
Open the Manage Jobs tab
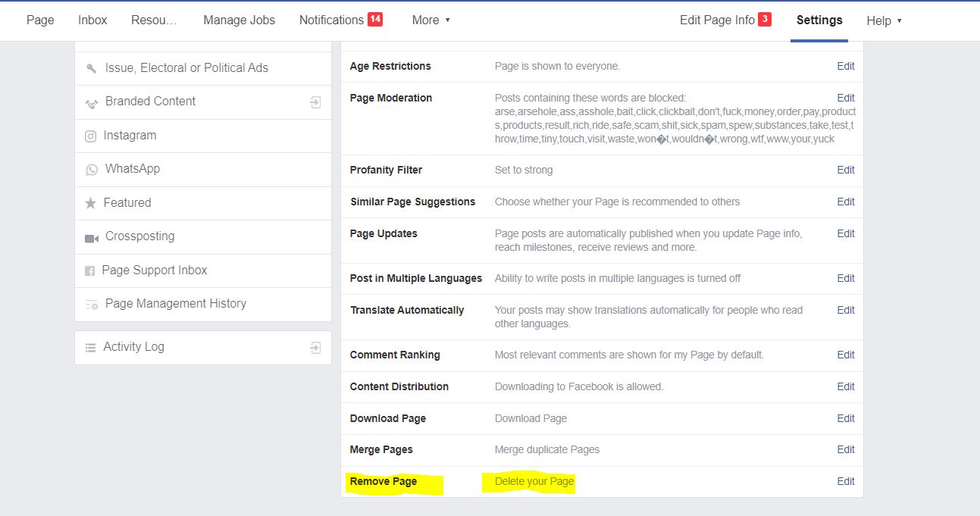pyautogui.click(x=240, y=20)
